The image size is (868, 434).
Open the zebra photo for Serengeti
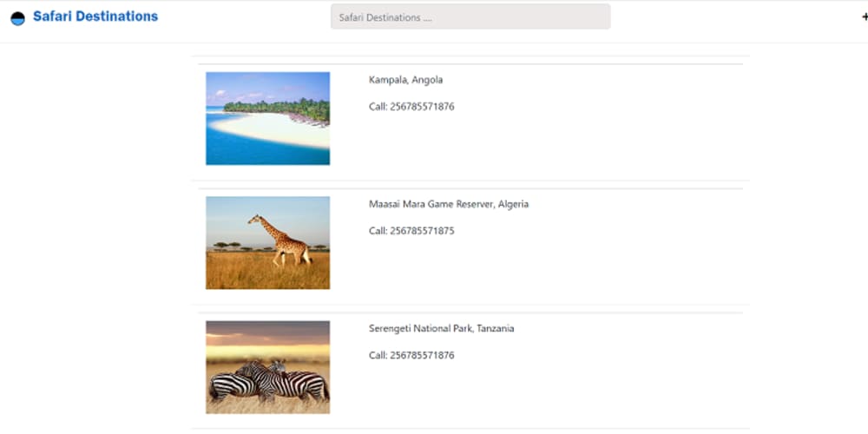[268, 367]
